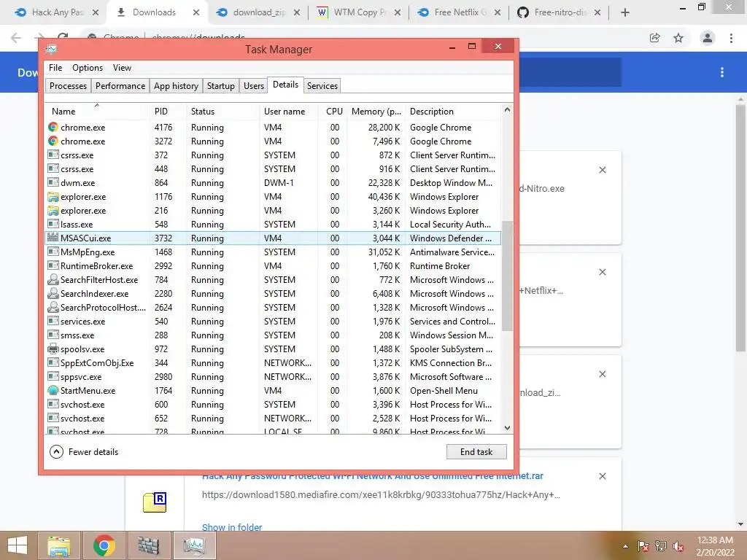Switch to the App history tab
The height and width of the screenshot is (560, 747).
[176, 86]
